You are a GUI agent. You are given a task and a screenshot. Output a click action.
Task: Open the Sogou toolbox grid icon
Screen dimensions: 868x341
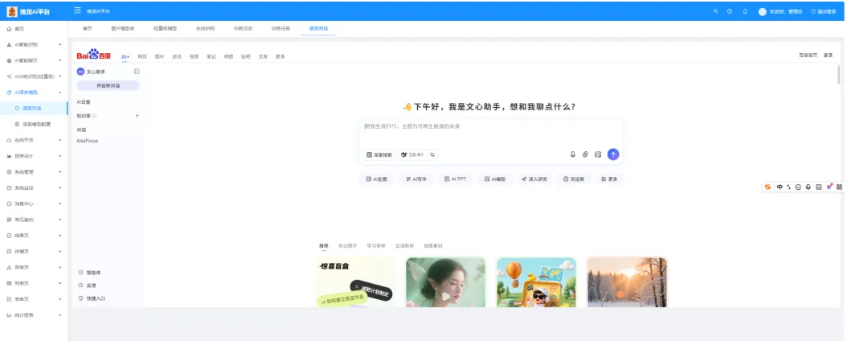coord(839,187)
